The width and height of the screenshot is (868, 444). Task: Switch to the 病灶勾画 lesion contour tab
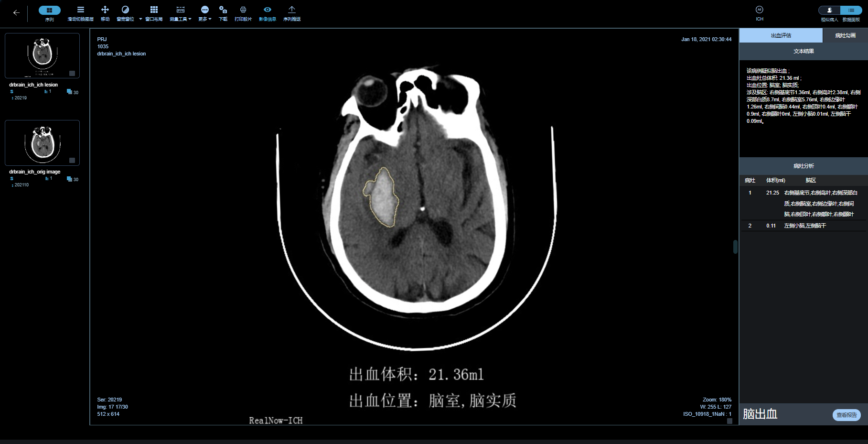[845, 35]
